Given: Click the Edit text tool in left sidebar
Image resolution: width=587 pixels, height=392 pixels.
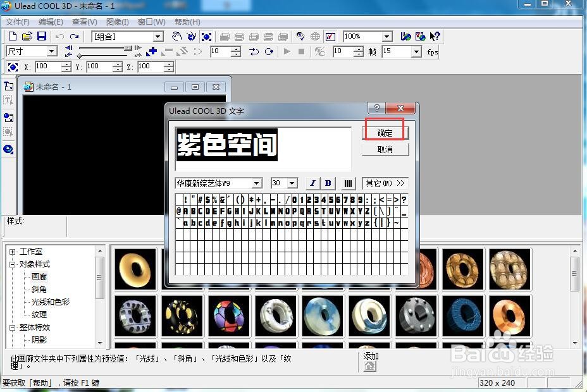Looking at the screenshot, I should point(9,101).
